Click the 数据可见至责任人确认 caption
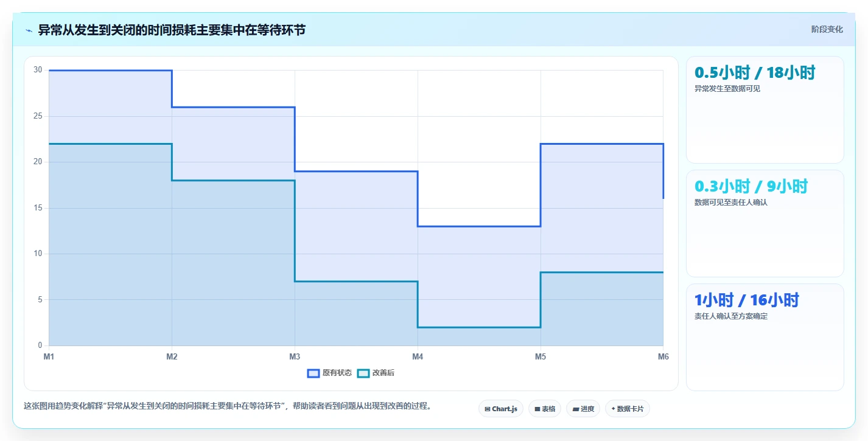Viewport: 868px width, 441px height. (x=731, y=203)
